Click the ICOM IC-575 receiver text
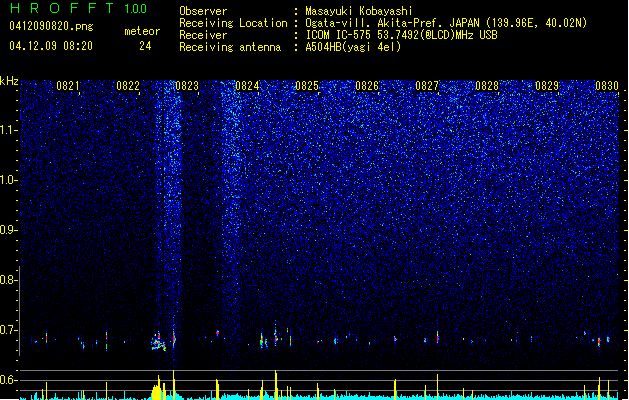This screenshot has width=629, height=400. pyautogui.click(x=401, y=35)
